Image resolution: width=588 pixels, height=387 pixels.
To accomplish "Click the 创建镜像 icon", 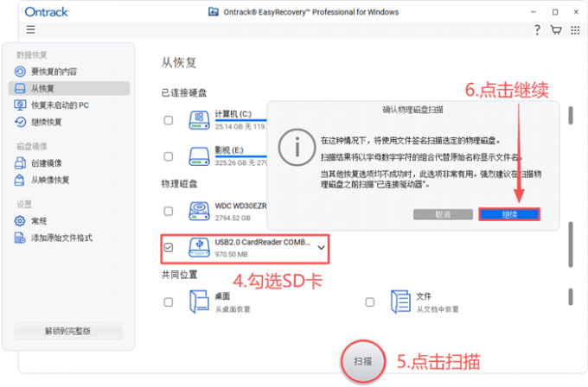I will pos(20,163).
